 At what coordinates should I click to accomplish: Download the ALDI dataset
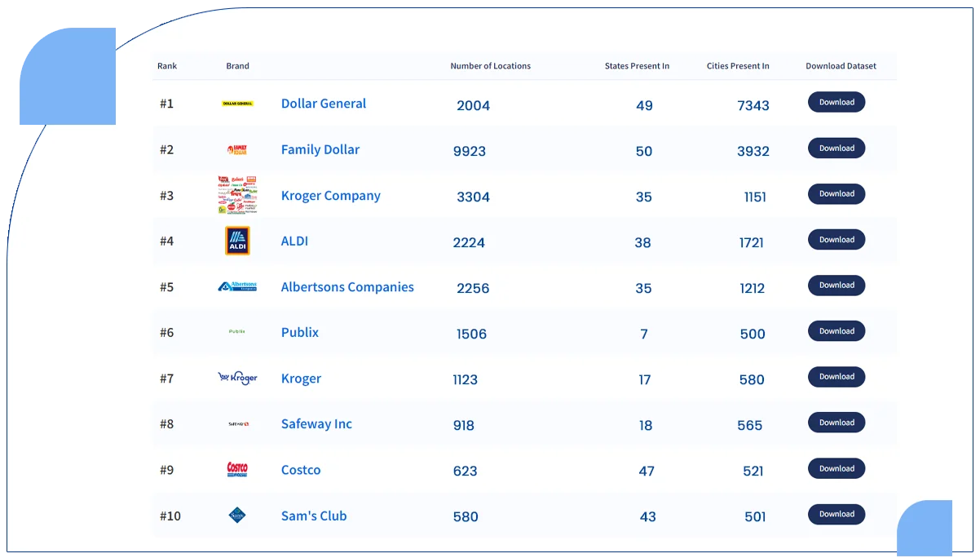point(837,240)
